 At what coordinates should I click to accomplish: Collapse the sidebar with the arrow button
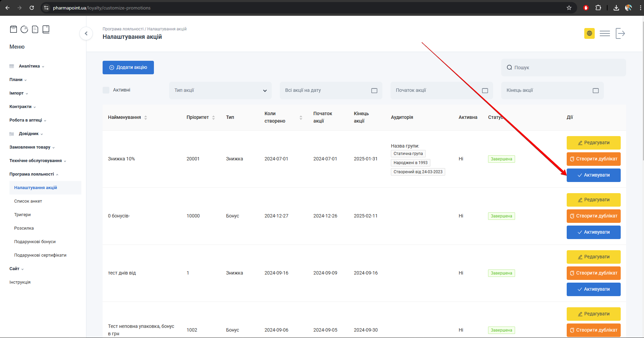86,33
